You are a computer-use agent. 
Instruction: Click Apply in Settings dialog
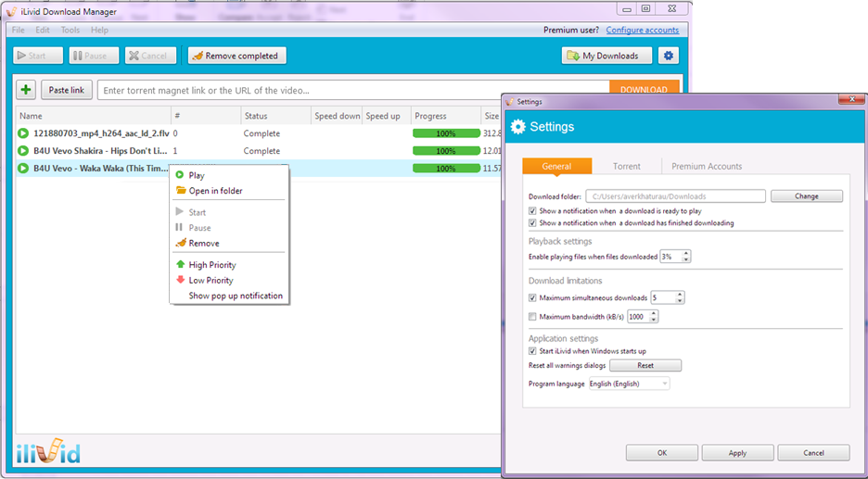pyautogui.click(x=737, y=452)
